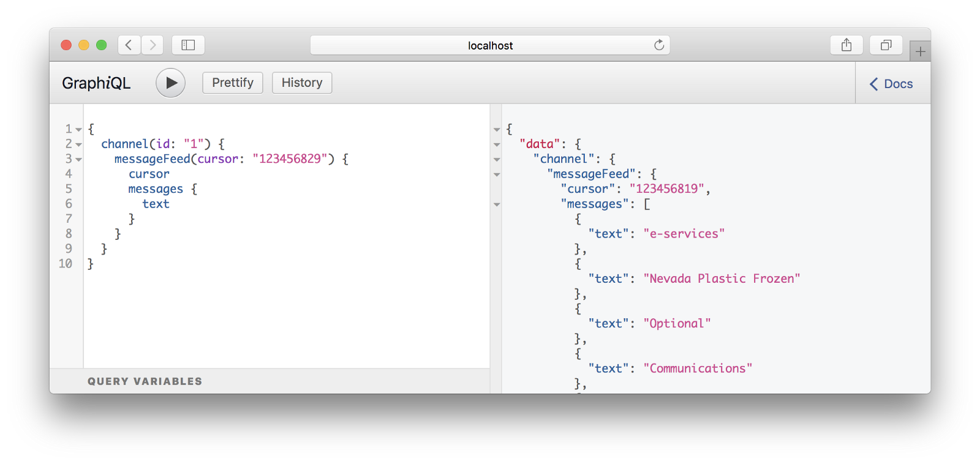The height and width of the screenshot is (464, 980).
Task: Collapse the "data" object in results
Action: [x=497, y=144]
